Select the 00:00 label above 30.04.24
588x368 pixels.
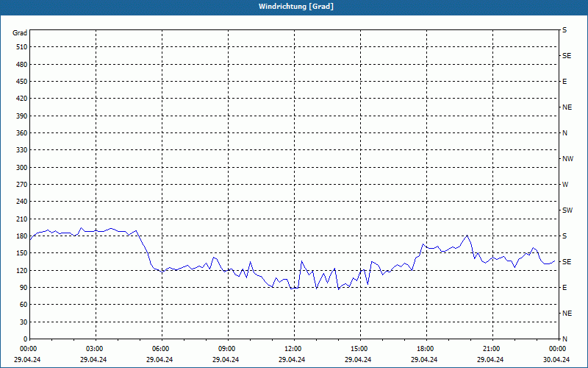coord(558,349)
